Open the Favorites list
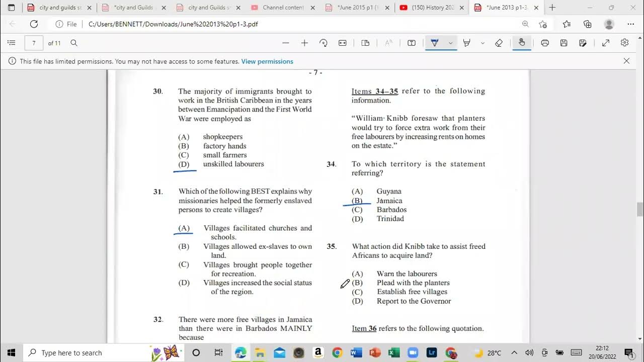This screenshot has width=644, height=362. 567,24
